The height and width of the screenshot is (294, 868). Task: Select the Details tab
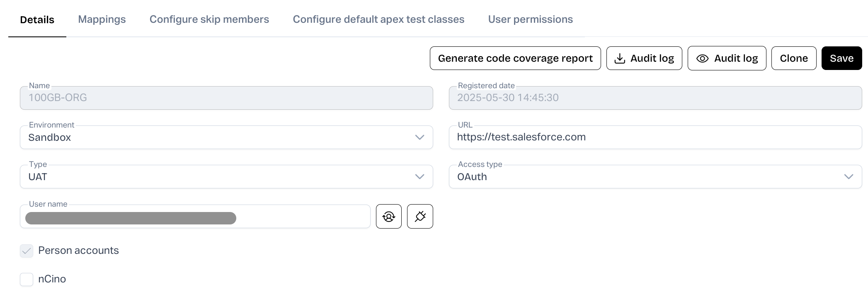click(x=37, y=20)
